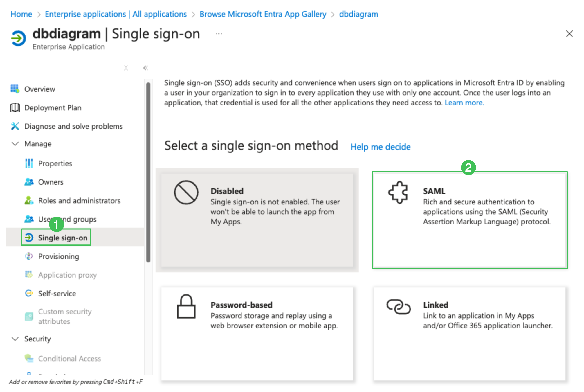Select the Password-based sign-on card
Image resolution: width=584 pixels, height=392 pixels.
pos(257,334)
